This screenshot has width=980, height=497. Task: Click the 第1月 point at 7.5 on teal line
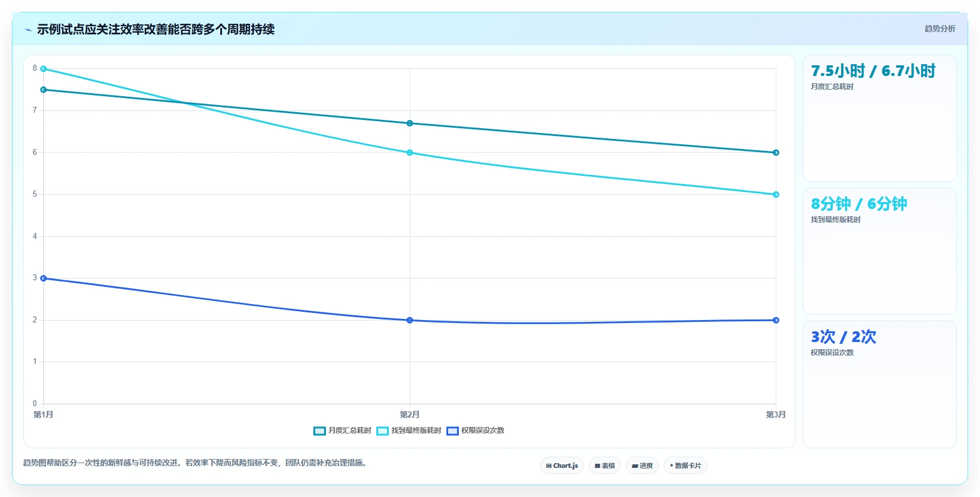point(43,90)
